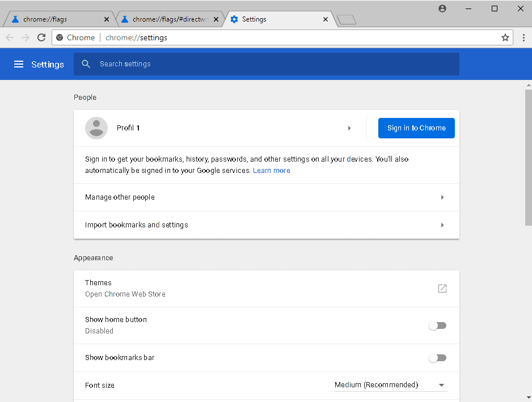Close the Settings tab

click(326, 19)
